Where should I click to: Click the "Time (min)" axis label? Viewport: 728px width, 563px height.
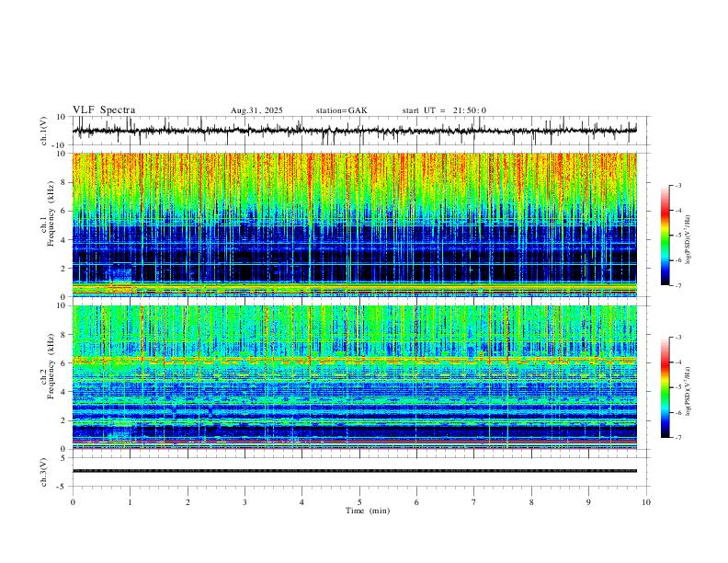(x=368, y=511)
